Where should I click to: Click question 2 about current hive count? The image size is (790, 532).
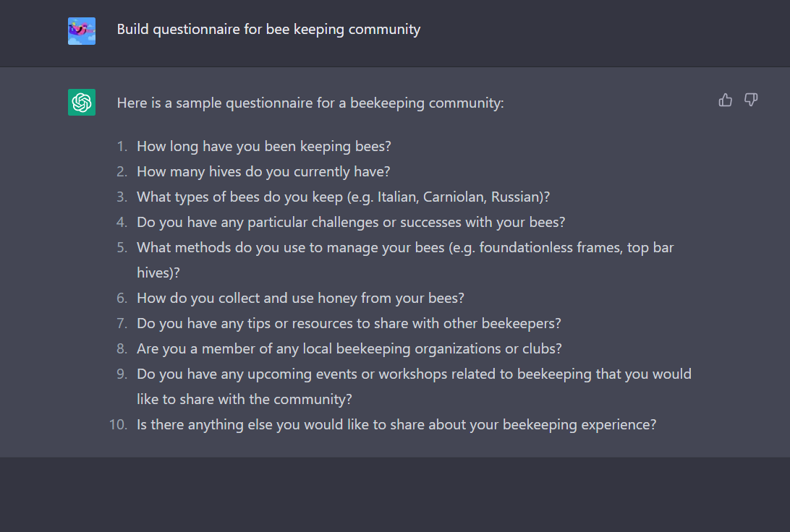coord(263,171)
